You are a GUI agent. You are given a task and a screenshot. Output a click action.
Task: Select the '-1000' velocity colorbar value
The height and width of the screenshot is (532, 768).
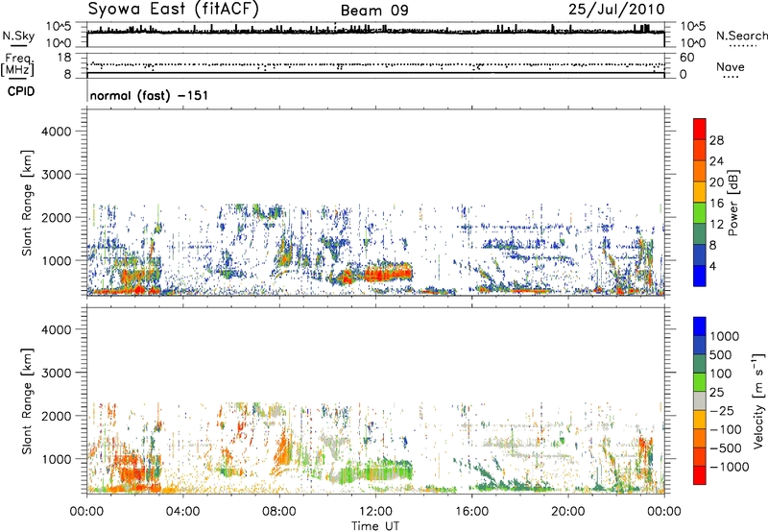pos(729,467)
